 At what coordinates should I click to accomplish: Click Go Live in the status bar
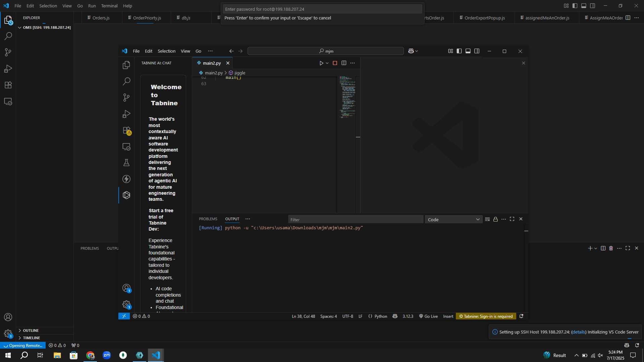(428, 316)
